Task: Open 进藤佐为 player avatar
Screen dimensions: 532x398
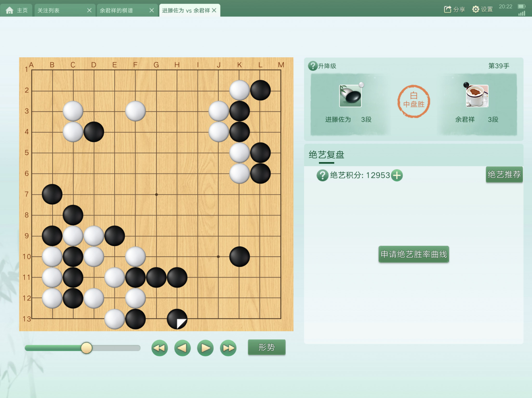Action: (x=350, y=96)
